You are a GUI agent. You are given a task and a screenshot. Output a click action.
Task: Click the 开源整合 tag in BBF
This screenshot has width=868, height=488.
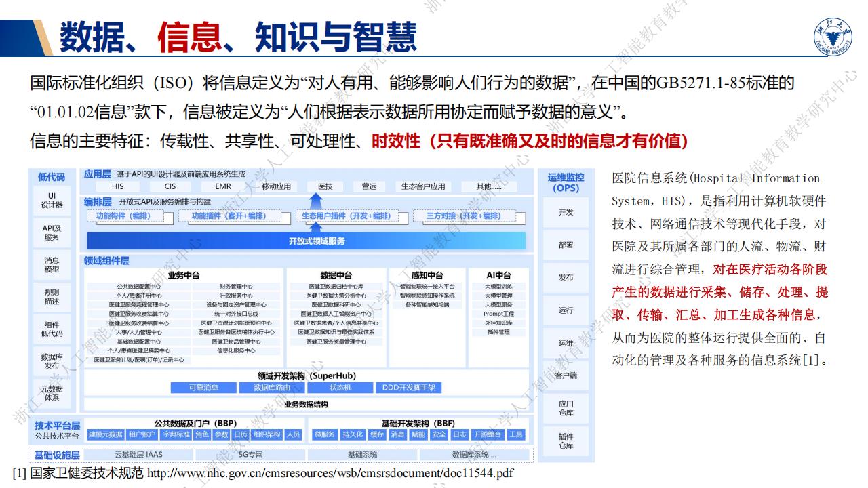coord(488,434)
